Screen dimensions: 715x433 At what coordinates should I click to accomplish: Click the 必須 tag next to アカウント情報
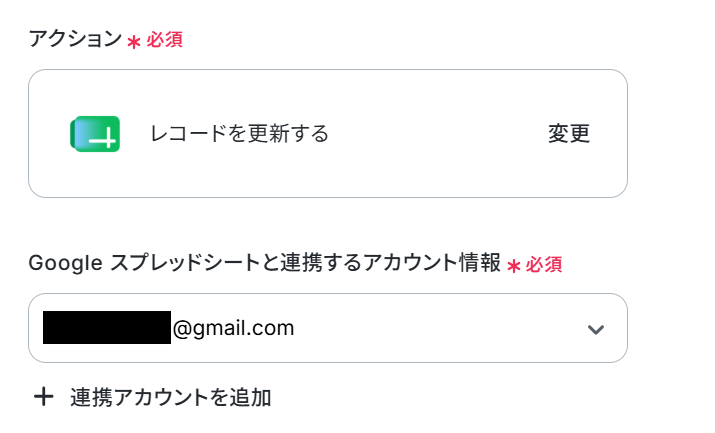pos(544,264)
